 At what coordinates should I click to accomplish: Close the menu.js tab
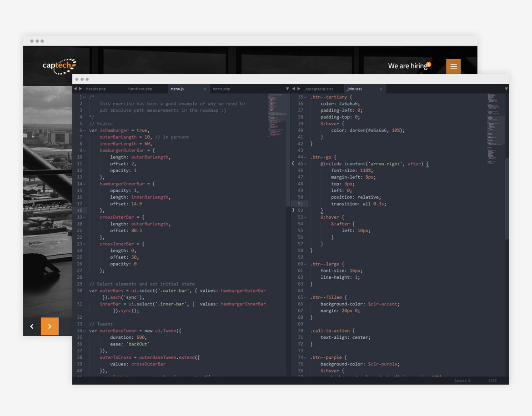coord(205,89)
